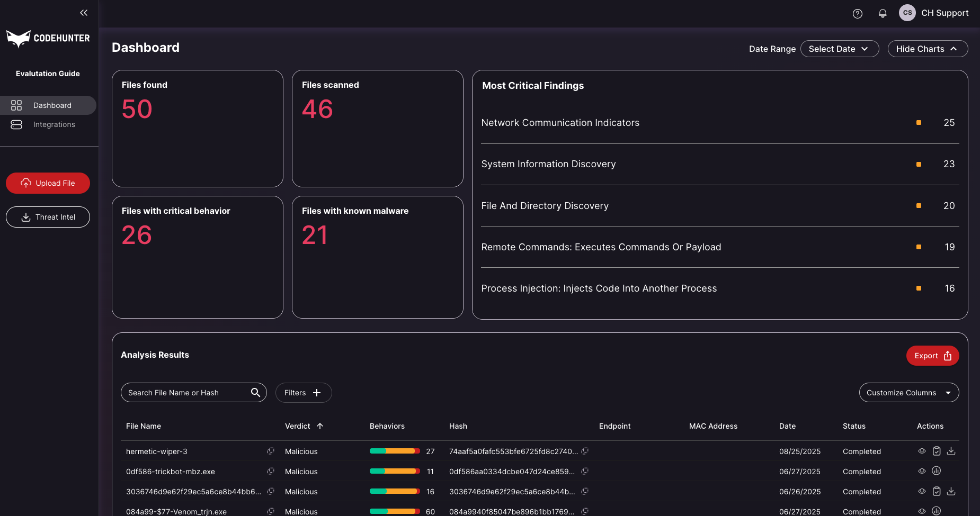Open the clipboard report for hermetic-wiper-3
The width and height of the screenshot is (980, 516).
[937, 451]
